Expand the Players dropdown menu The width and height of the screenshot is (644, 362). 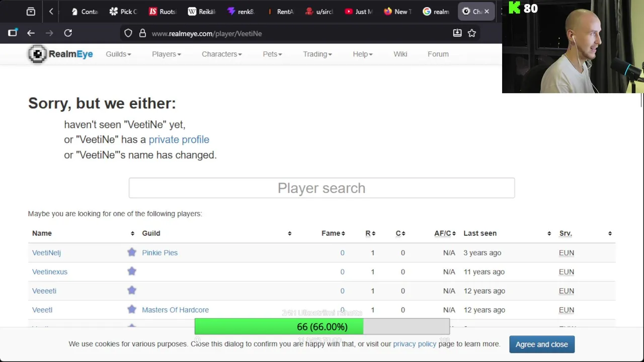[166, 54]
